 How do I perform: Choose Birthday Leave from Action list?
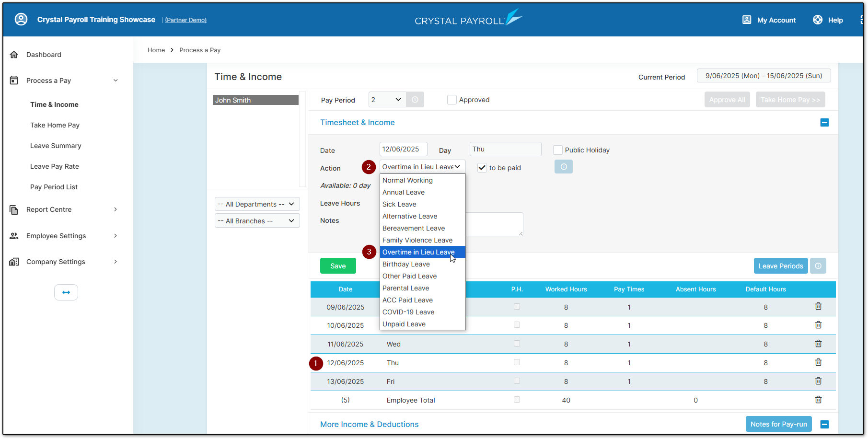pos(422,264)
